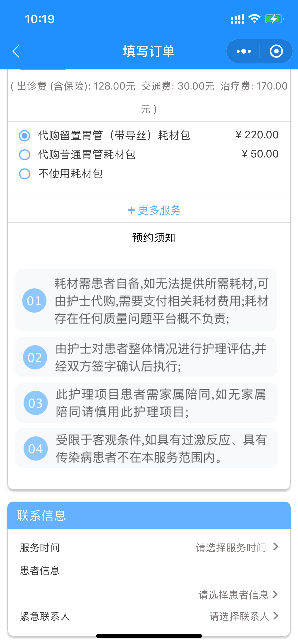Tap the 更多服务 link
This screenshot has height=644, width=298.
[x=159, y=210]
